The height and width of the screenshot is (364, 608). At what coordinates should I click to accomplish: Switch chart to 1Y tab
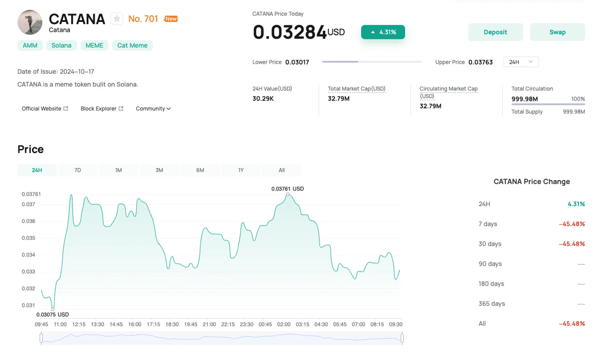pos(241,170)
